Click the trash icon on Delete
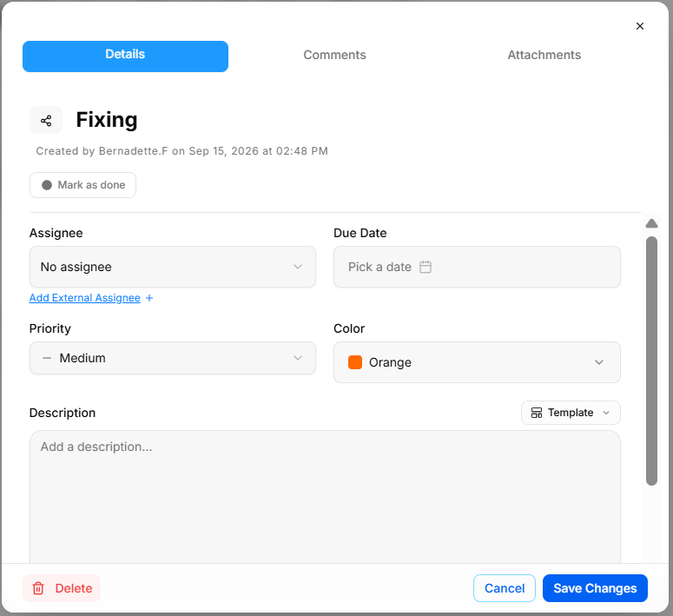 pos(38,588)
